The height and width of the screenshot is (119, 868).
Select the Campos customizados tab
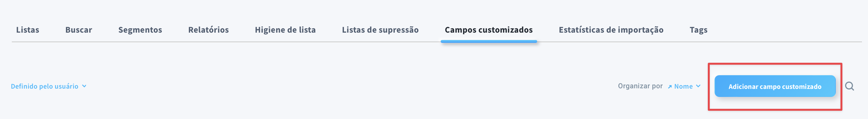click(x=488, y=30)
